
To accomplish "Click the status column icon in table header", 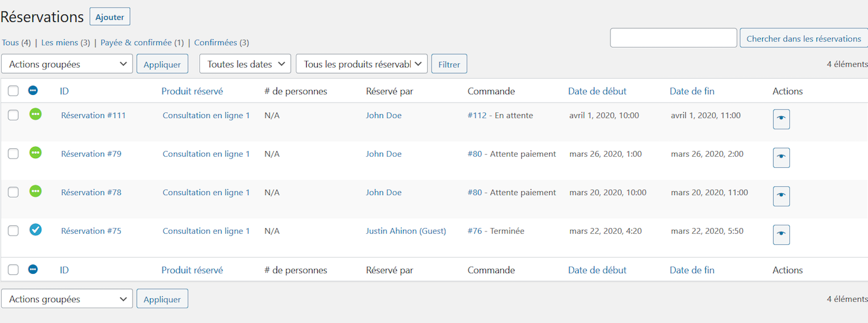I will click(x=33, y=91).
